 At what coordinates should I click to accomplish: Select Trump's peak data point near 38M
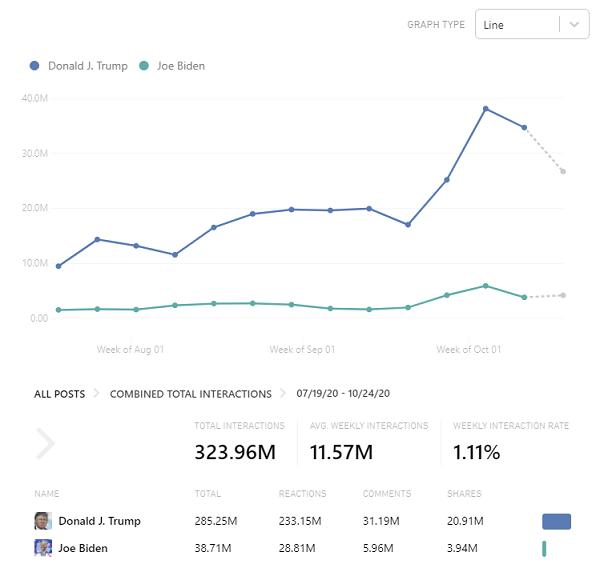[486, 109]
